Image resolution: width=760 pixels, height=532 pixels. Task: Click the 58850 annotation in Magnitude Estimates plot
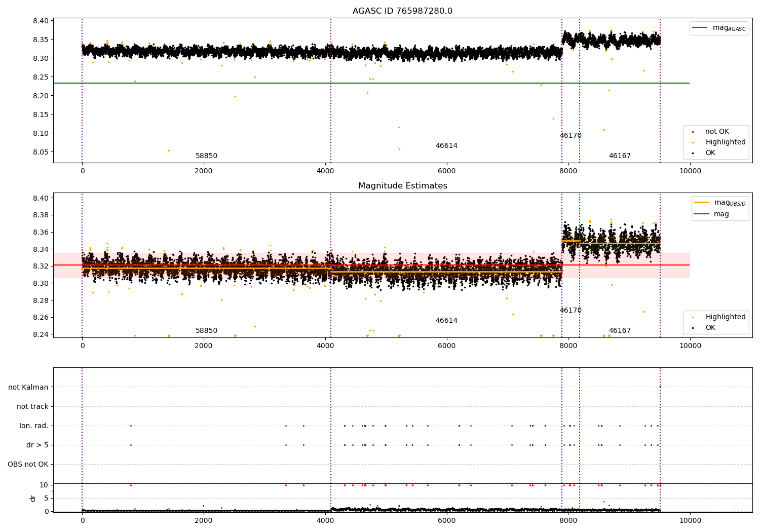pyautogui.click(x=206, y=331)
